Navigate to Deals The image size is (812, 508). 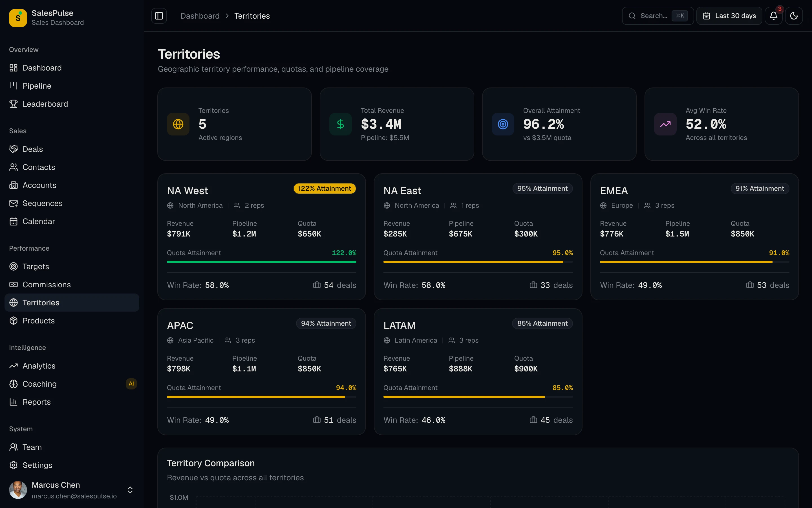coord(72,149)
